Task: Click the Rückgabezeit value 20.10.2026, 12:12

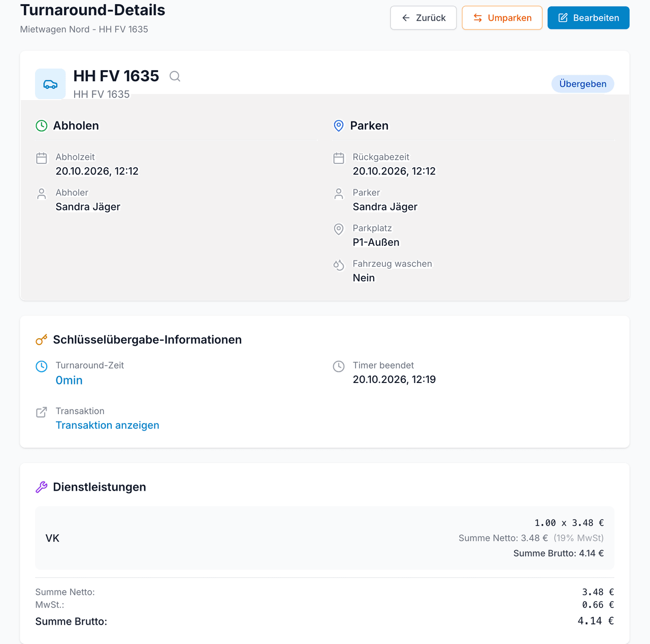Action: [x=394, y=171]
